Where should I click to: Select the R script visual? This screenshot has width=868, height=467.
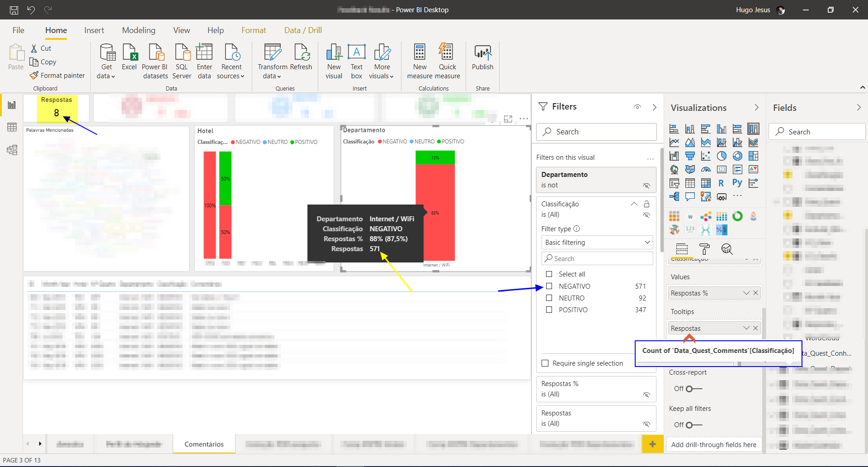coord(722,183)
